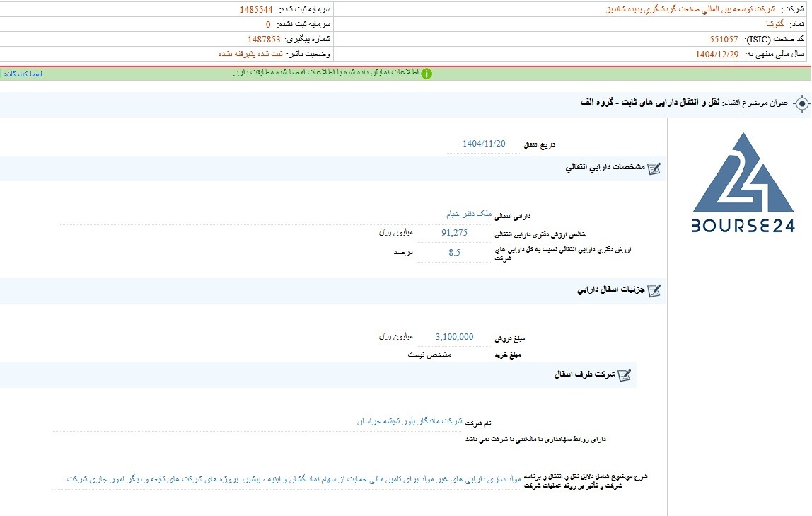Viewport: 812px width, 516px height.
Task: Select the registered capital value 1485544
Action: (256, 10)
